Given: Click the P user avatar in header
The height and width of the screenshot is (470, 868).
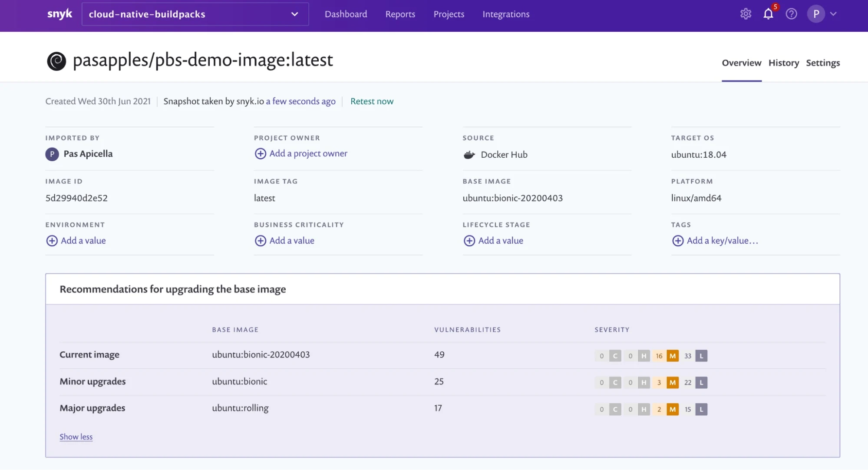Looking at the screenshot, I should click(816, 14).
